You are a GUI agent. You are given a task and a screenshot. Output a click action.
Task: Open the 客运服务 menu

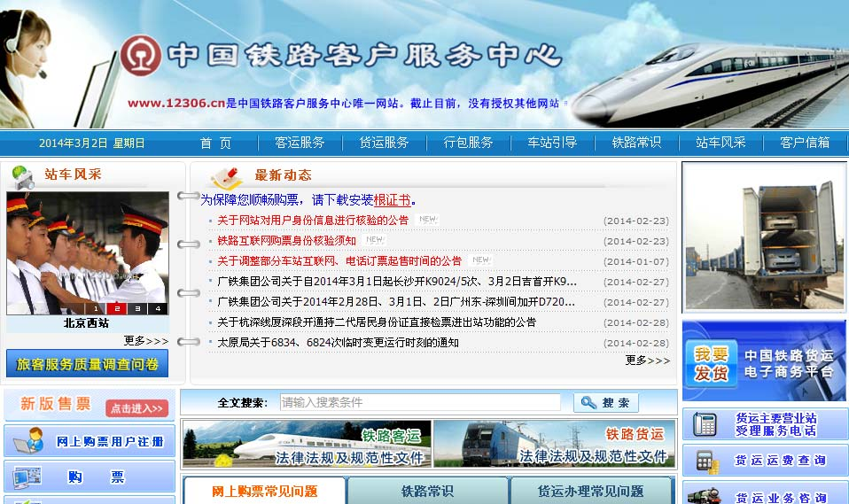point(300,143)
